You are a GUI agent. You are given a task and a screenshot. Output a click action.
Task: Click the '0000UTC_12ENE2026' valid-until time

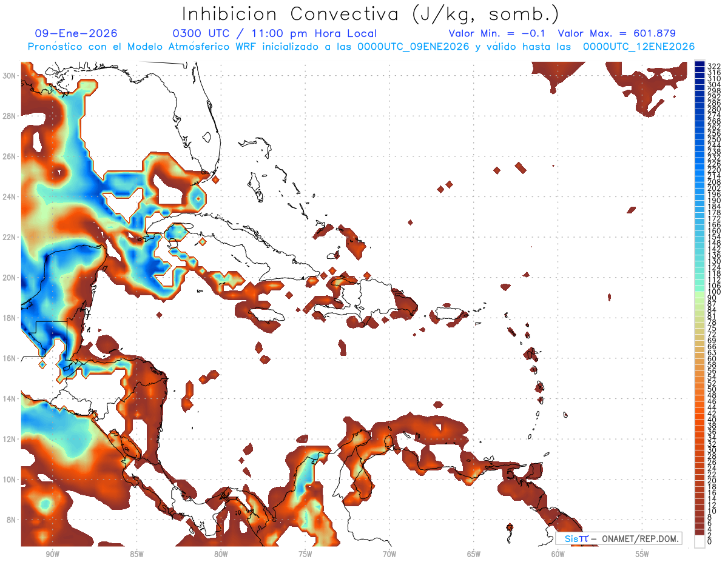[x=639, y=47]
